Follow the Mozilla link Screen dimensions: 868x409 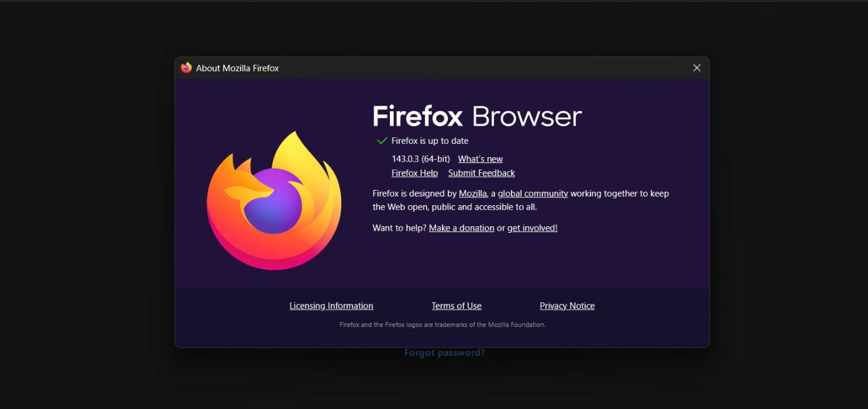click(473, 193)
